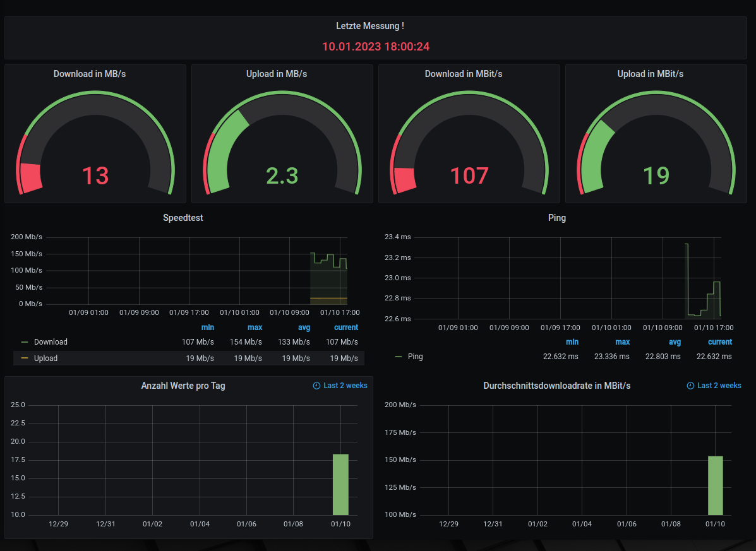Open the 'Durchschnittsdownloadrate in MBit/s' panel menu
The image size is (756, 551).
557,386
